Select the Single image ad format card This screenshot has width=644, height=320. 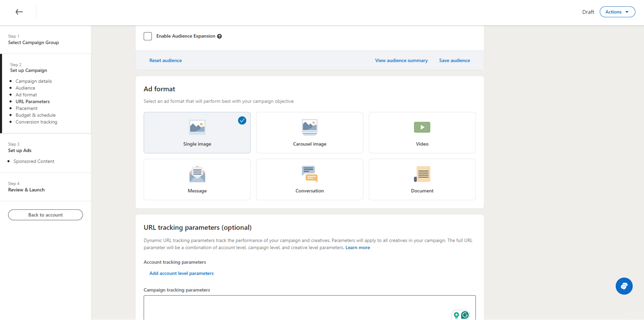click(197, 132)
